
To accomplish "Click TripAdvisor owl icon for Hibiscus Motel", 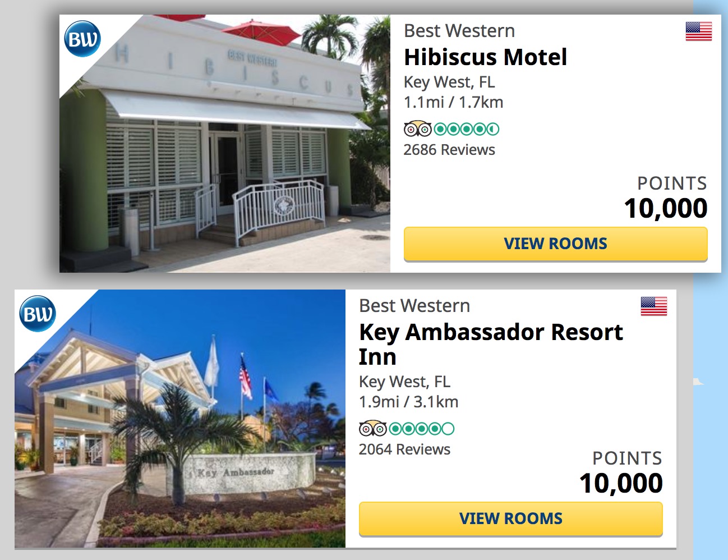I will point(417,129).
